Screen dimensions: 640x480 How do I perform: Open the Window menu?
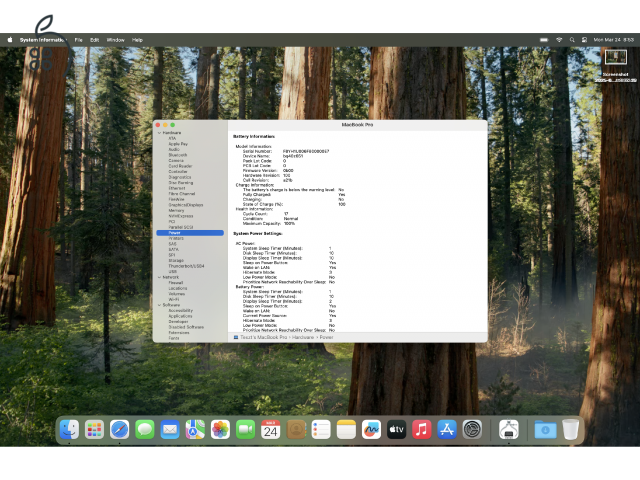(x=116, y=40)
